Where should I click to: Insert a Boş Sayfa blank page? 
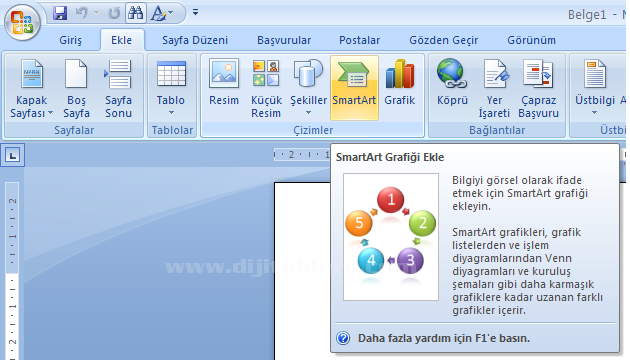tap(76, 88)
